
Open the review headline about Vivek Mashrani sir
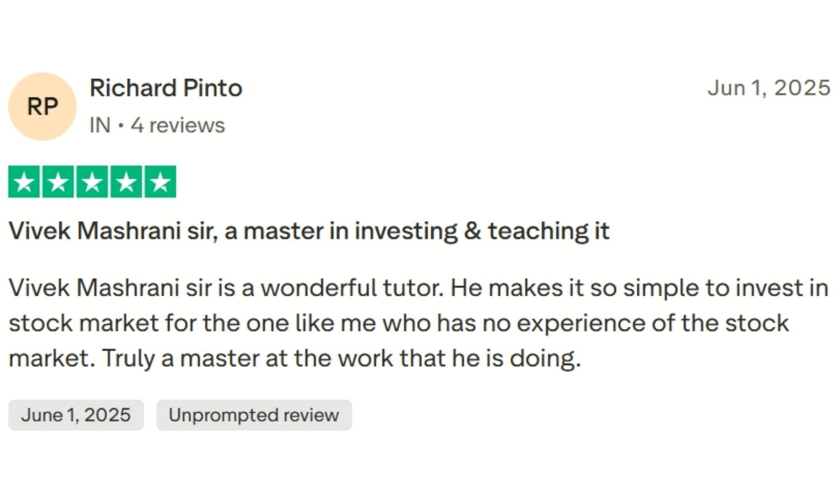point(309,231)
